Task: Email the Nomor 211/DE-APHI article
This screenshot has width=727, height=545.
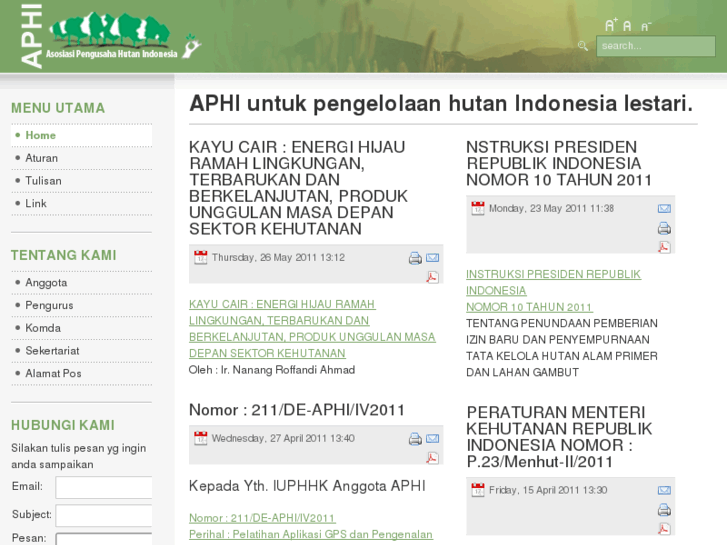Action: point(433,438)
